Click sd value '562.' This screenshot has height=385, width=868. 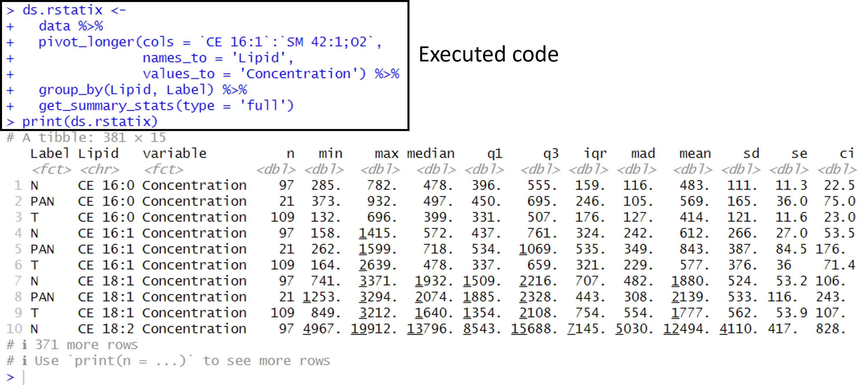point(743,313)
